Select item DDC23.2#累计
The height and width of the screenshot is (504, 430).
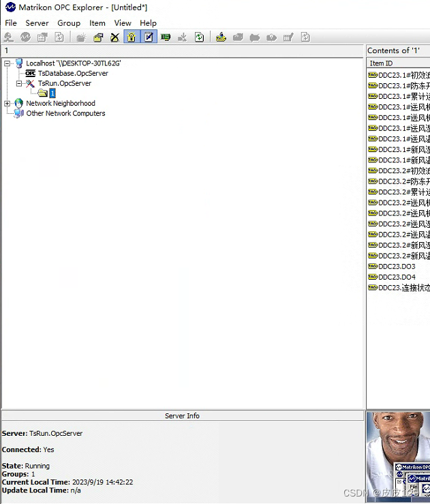pyautogui.click(x=404, y=192)
